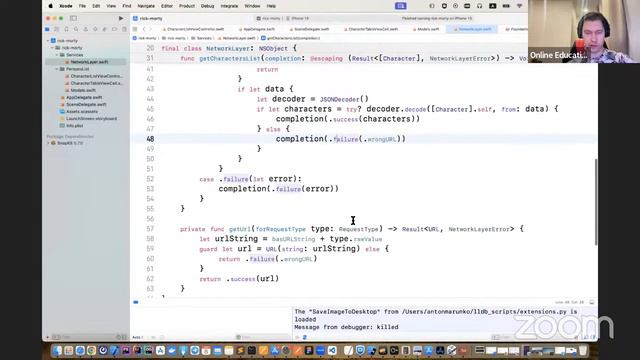Collapse the PersonsList folder
This screenshot has height=360, width=640.
tap(57, 69)
